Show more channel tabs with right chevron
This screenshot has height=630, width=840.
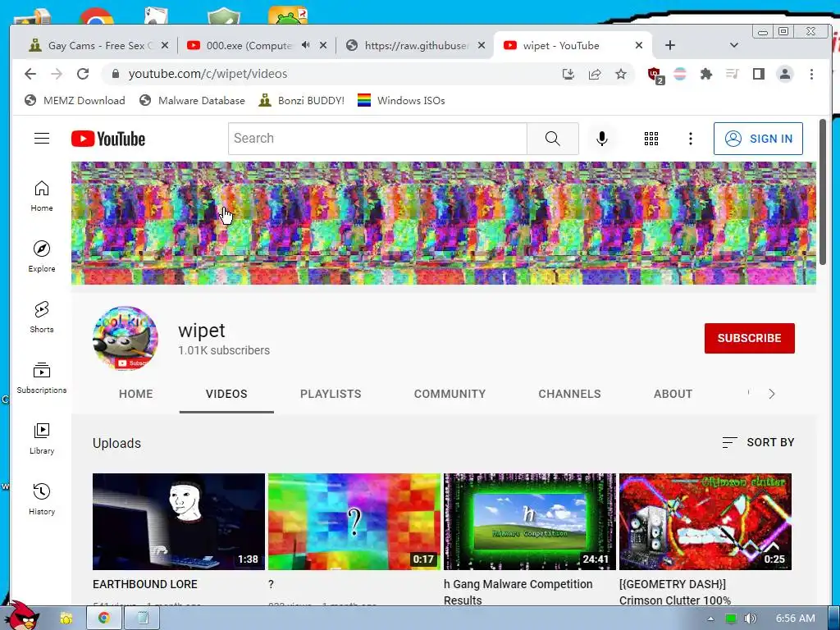pyautogui.click(x=771, y=395)
